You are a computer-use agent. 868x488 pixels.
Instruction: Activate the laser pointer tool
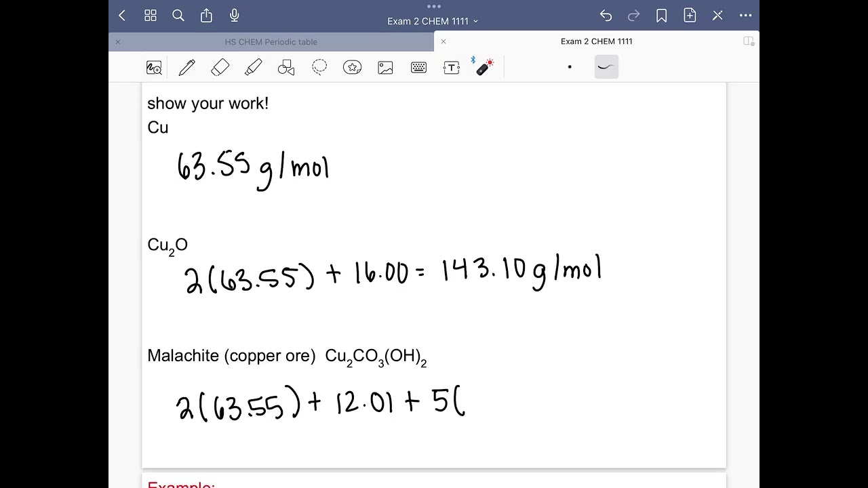pyautogui.click(x=484, y=66)
